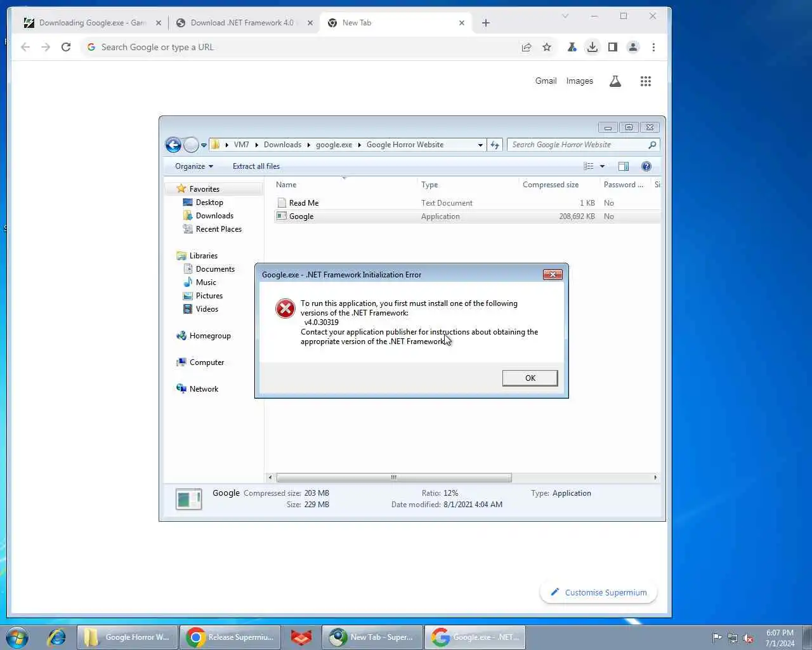
Task: Click the Search Labs flask icon on page
Action: point(615,81)
